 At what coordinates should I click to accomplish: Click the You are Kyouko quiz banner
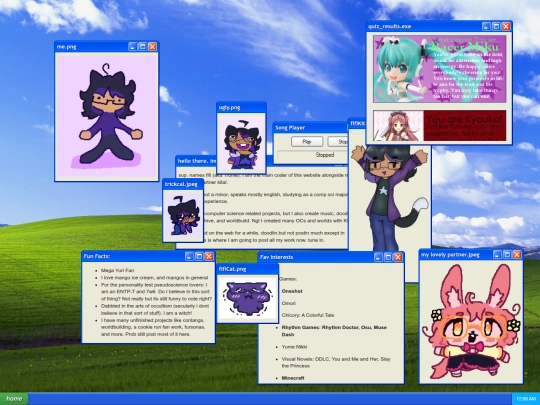440,125
